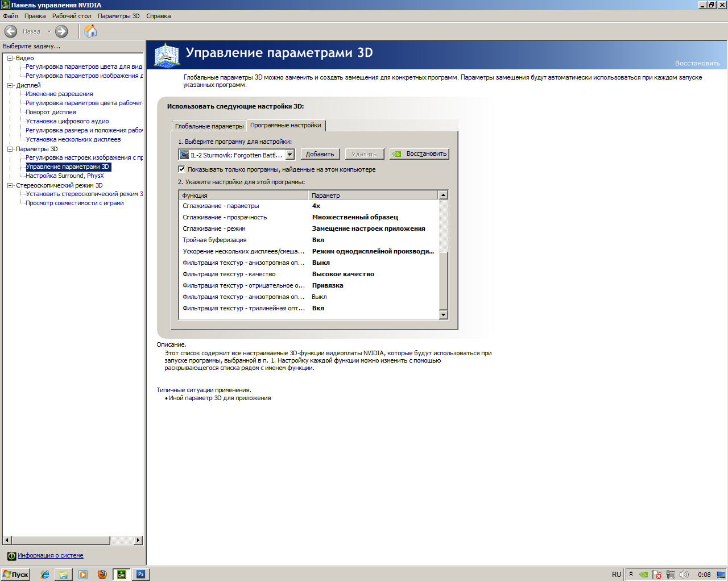Viewport: 728px width, 582px height.
Task: Click the Forward arrow icon in the toolbar
Action: pyautogui.click(x=61, y=31)
